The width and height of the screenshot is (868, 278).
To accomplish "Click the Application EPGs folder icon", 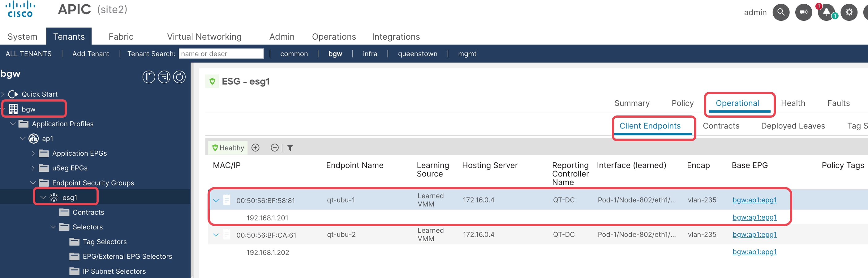I will tap(44, 153).
